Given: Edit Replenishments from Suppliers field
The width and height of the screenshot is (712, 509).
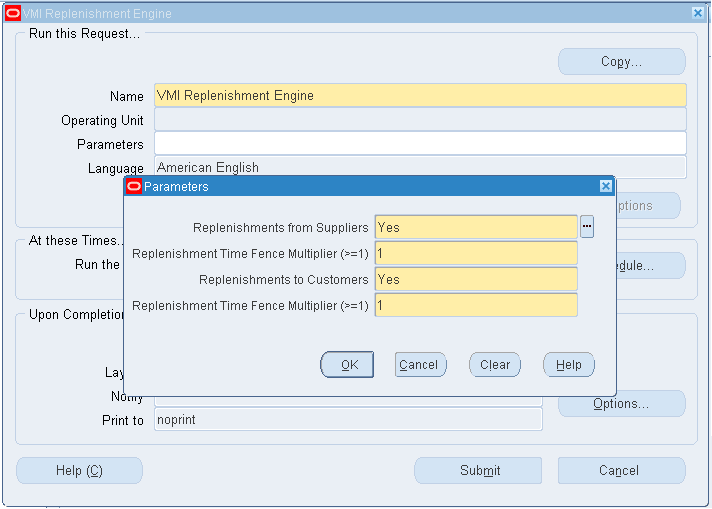Looking at the screenshot, I should pos(476,227).
